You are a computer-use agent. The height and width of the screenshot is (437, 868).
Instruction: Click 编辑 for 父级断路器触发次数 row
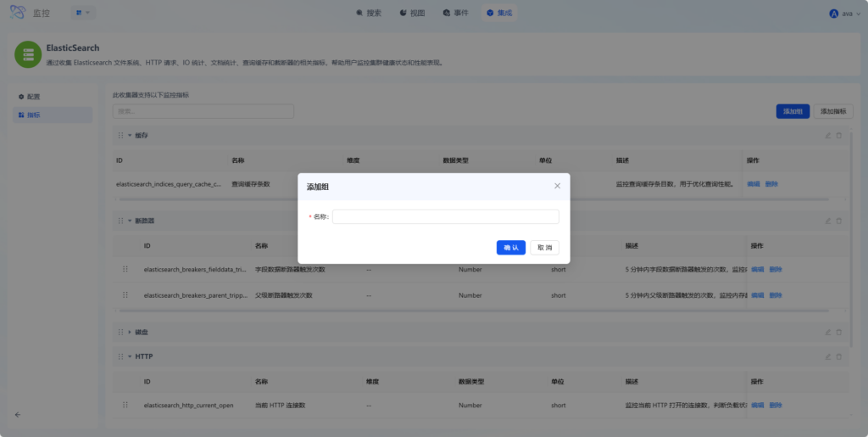pyautogui.click(x=757, y=295)
